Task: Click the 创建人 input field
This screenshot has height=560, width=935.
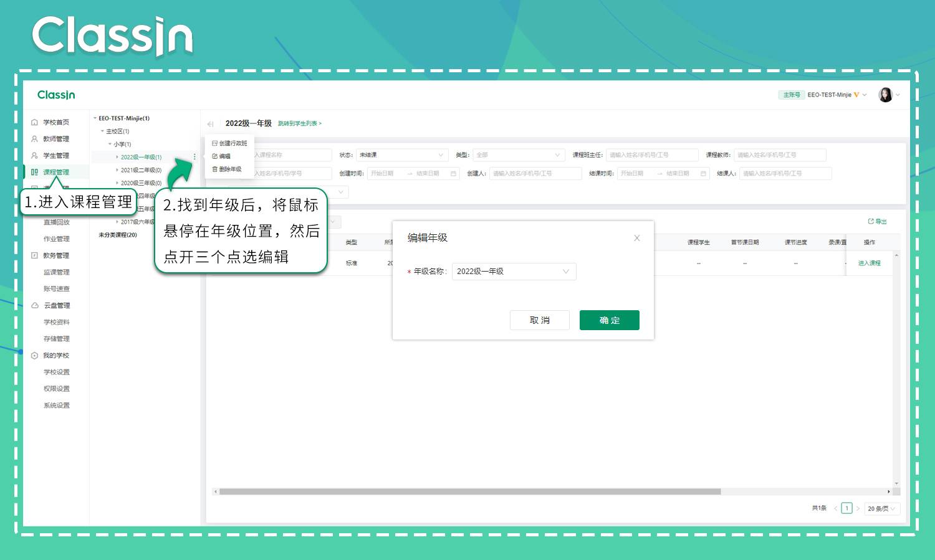Action: pyautogui.click(x=535, y=174)
